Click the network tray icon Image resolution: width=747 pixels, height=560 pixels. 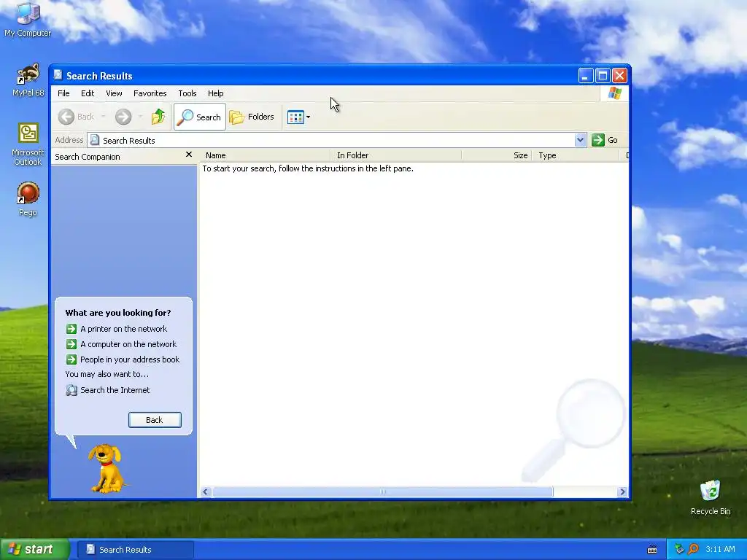pos(679,549)
